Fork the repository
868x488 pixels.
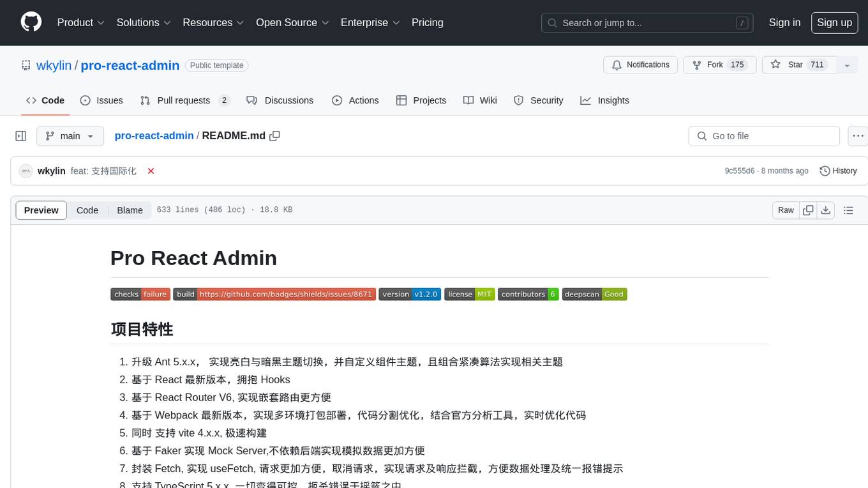[x=720, y=65]
